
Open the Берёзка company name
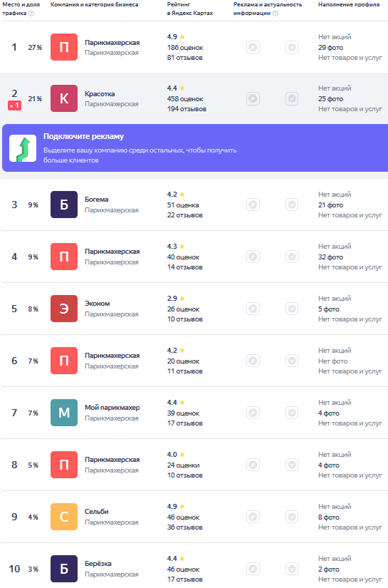(x=98, y=564)
